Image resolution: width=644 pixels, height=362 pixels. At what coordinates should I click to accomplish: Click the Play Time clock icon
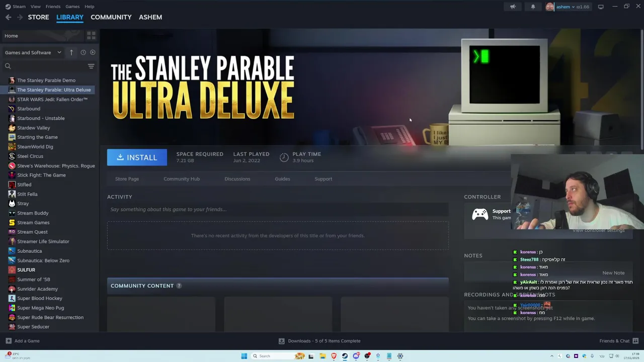coord(284,157)
